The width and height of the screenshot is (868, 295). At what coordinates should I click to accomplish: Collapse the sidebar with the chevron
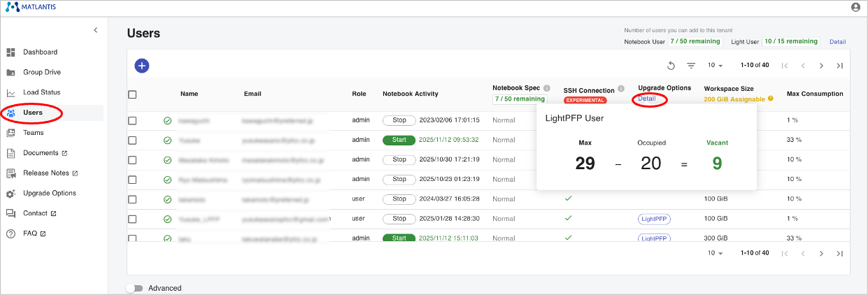pyautogui.click(x=96, y=30)
